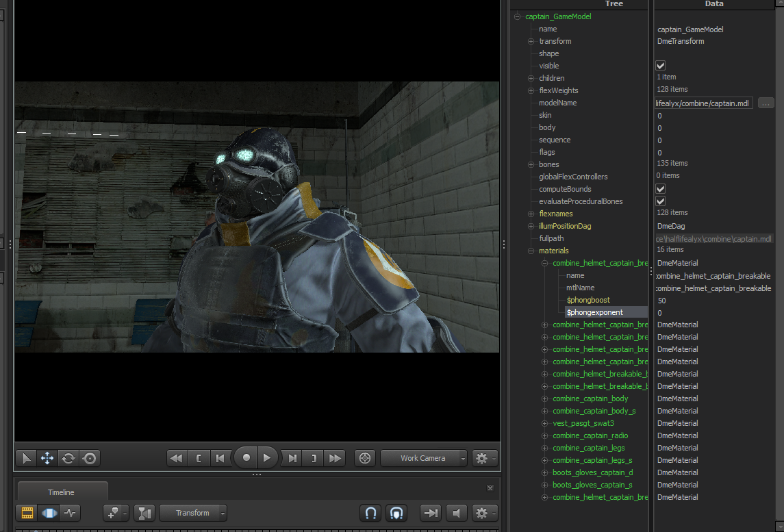This screenshot has width=784, height=532.
Task: Expand the flexnames tree node
Action: click(x=531, y=214)
